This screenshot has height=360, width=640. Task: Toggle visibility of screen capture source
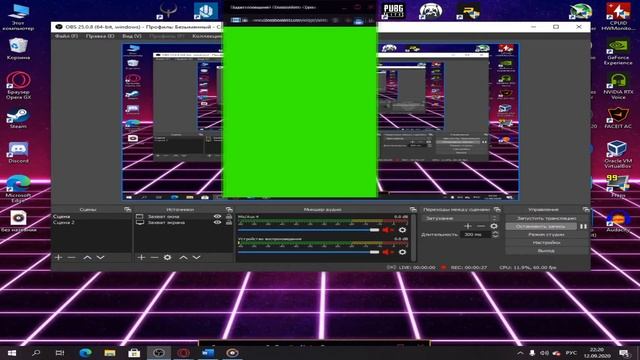217,222
